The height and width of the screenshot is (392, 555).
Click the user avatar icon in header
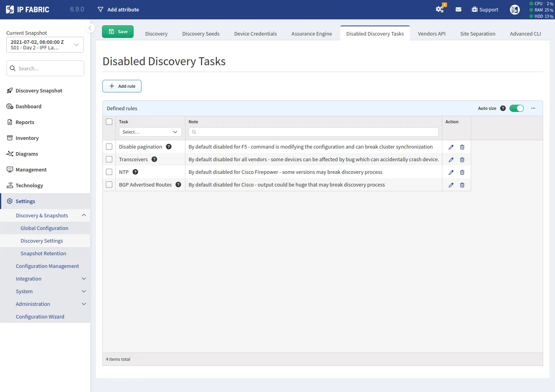tap(515, 9)
